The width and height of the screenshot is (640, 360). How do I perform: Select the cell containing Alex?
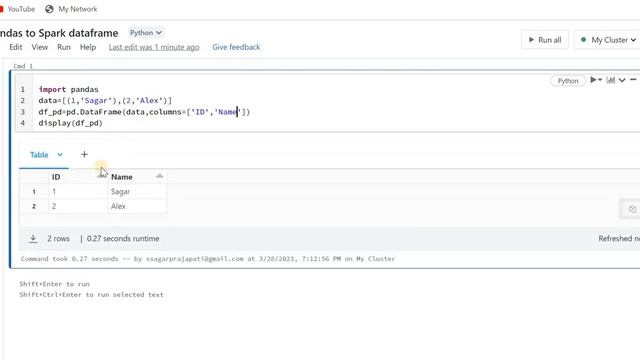point(137,206)
